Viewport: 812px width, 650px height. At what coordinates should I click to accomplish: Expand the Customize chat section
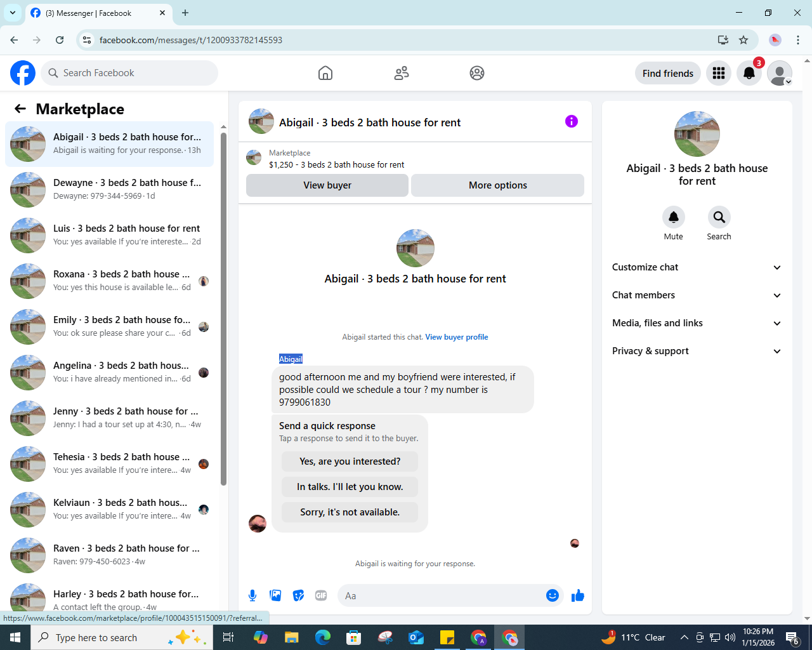coord(697,267)
